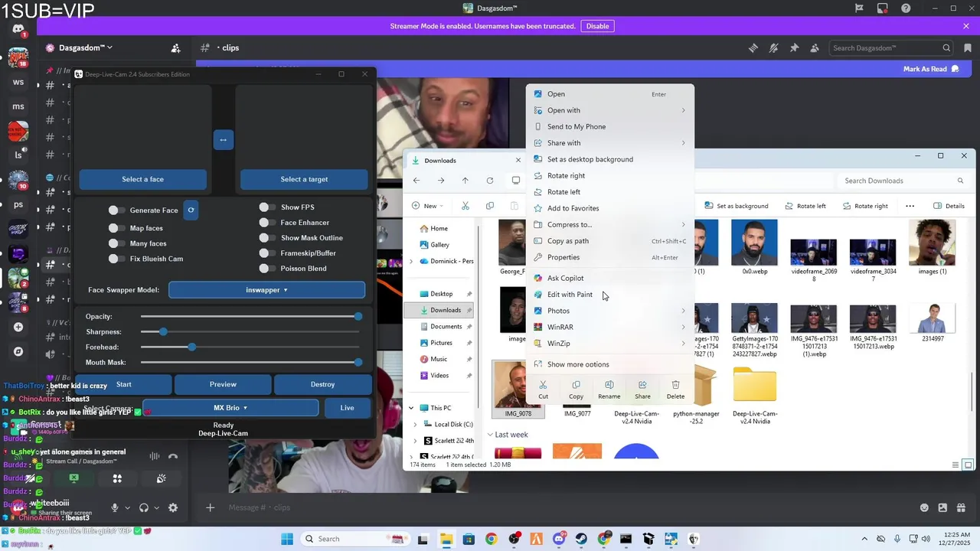
Task: Click Discord notification settings bell icon
Action: (774, 47)
